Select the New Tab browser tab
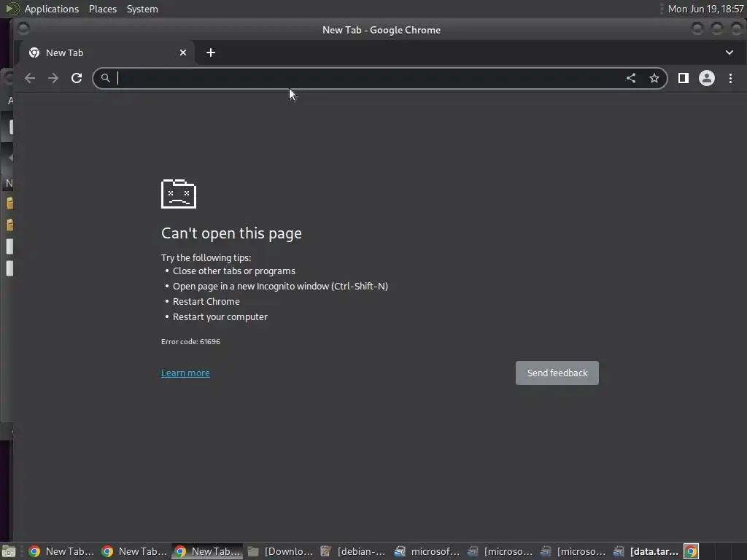This screenshot has width=747, height=560. pyautogui.click(x=108, y=52)
